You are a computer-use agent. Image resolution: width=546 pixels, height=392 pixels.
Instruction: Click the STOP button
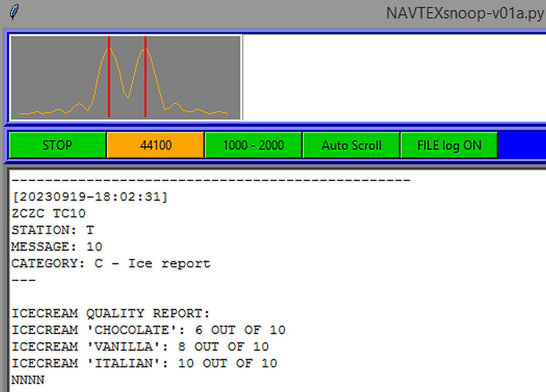(58, 146)
